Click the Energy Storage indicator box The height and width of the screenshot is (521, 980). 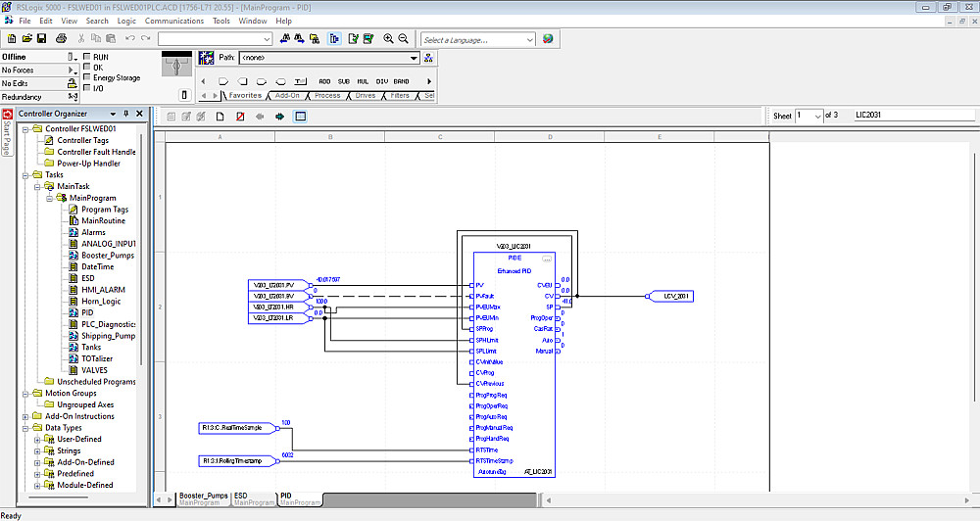[x=87, y=77]
